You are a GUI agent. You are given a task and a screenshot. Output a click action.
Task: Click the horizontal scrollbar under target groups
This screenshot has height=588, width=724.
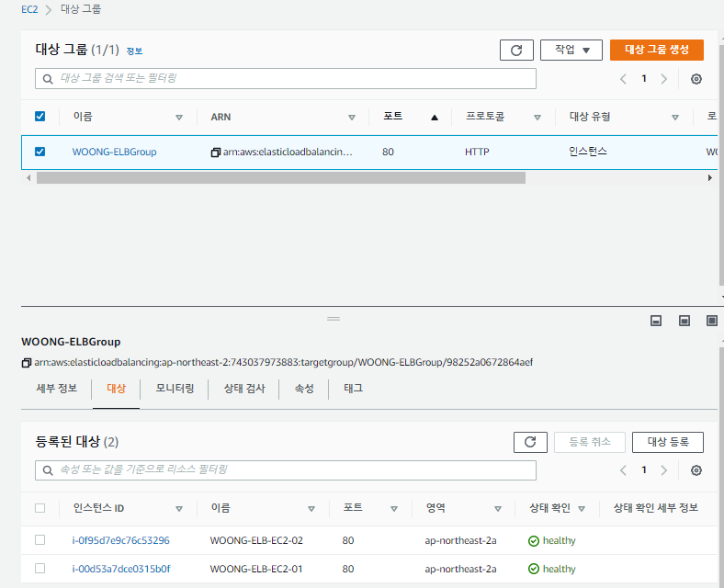[281, 177]
